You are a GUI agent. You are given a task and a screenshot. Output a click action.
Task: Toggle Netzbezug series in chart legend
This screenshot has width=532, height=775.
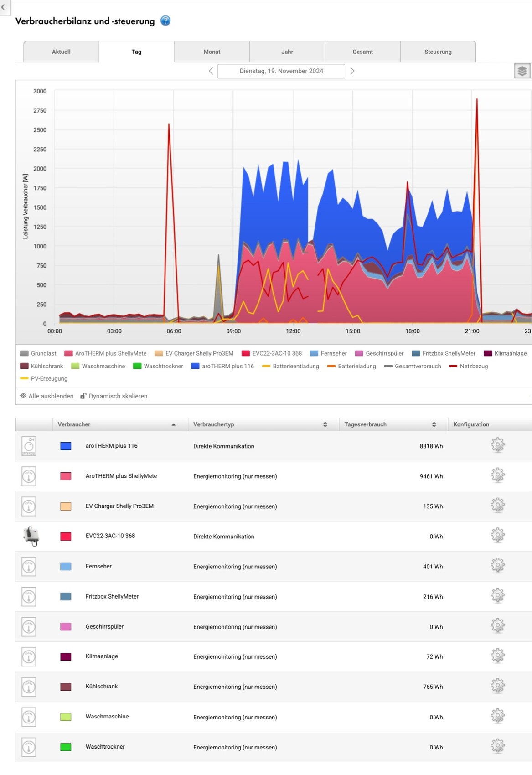[469, 366]
